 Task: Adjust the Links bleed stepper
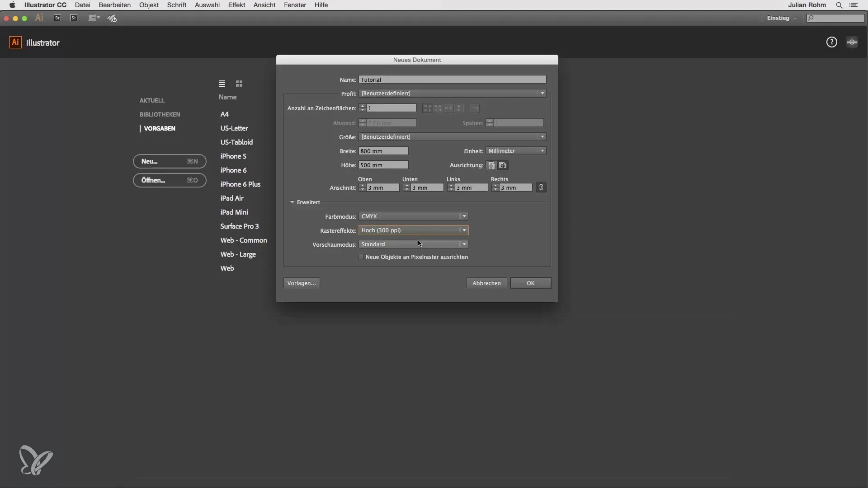click(x=451, y=188)
